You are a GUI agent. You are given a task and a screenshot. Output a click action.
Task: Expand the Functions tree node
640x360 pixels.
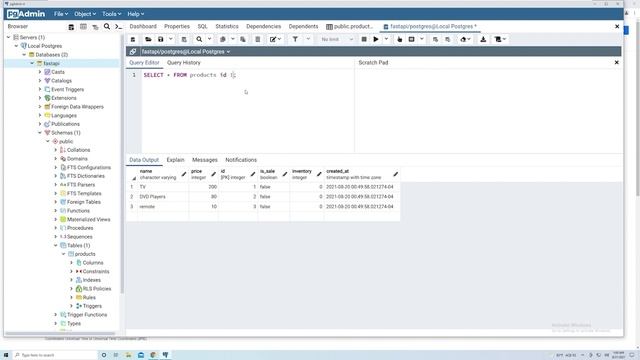tap(56, 211)
